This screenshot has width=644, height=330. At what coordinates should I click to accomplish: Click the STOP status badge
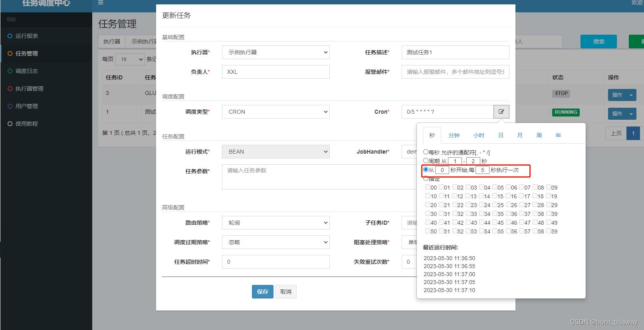(561, 93)
